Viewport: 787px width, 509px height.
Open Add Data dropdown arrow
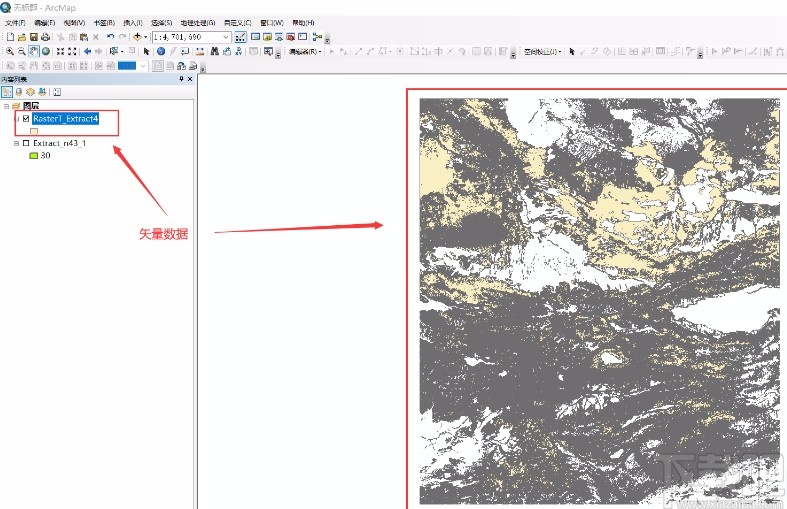[146, 37]
